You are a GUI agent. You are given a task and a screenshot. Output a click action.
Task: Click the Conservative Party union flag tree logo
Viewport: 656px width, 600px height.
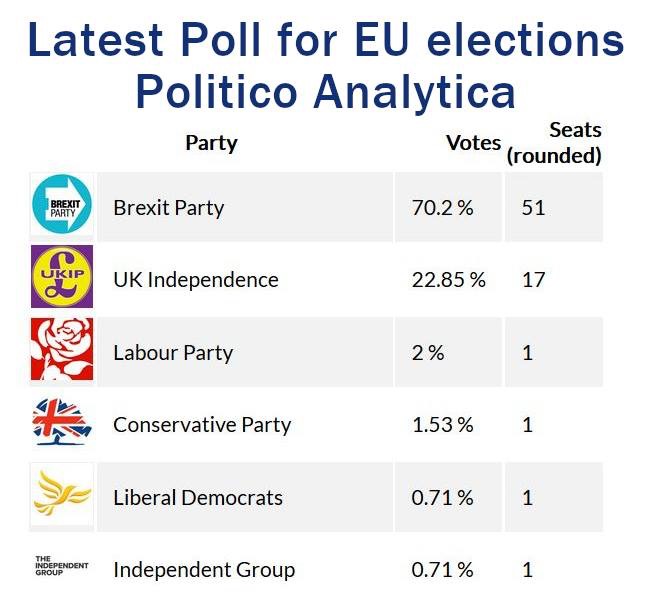(x=62, y=423)
